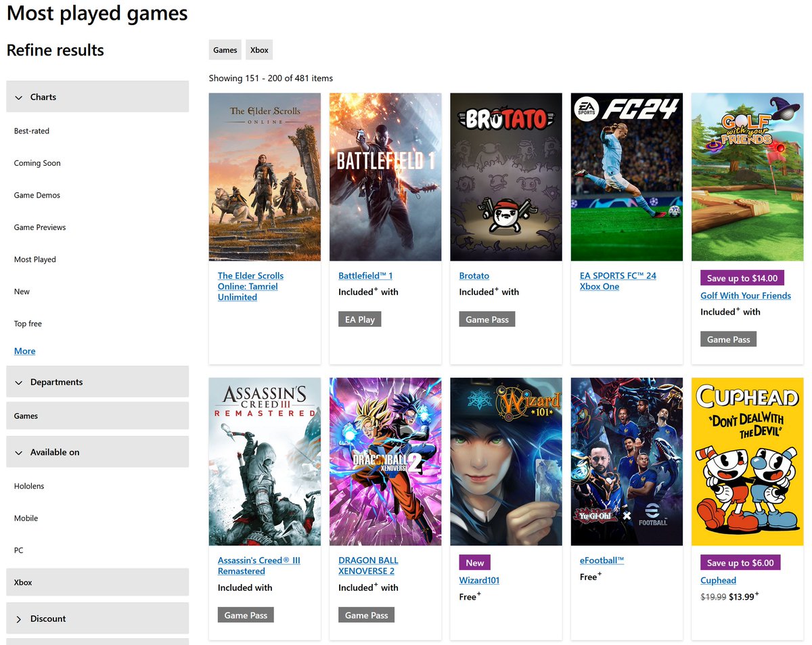Select the Top free chart filter
This screenshot has width=812, height=645.
(28, 324)
